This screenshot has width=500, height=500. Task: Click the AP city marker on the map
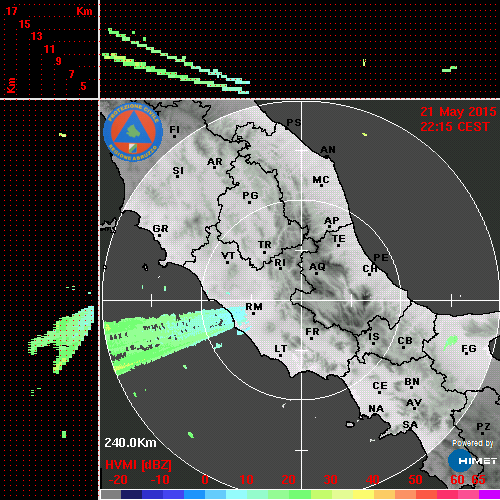click(331, 222)
